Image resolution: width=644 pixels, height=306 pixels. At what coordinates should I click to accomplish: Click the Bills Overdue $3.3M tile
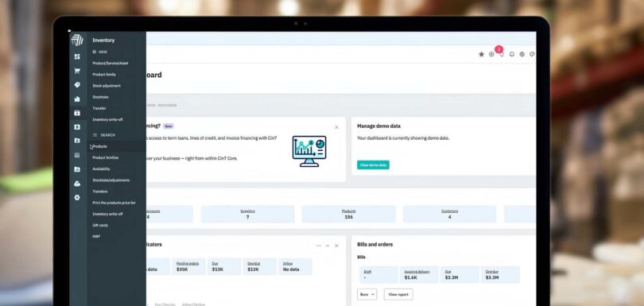coord(500,275)
